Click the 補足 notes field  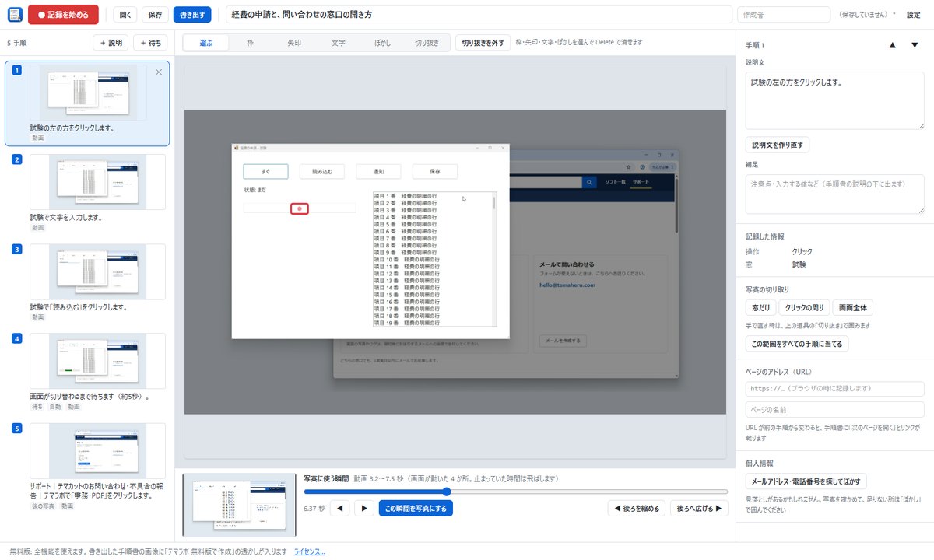[x=834, y=194]
